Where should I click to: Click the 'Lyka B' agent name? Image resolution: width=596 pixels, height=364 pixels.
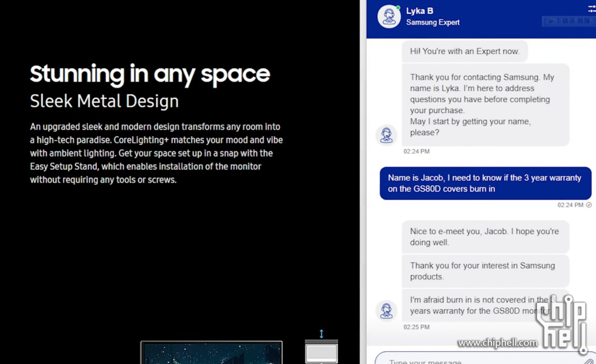[420, 11]
